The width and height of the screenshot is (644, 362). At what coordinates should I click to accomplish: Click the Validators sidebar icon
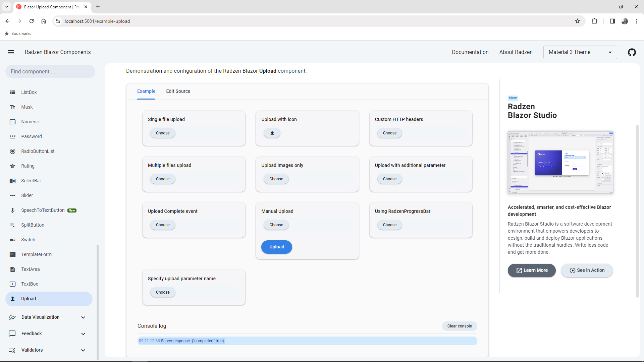[x=12, y=350]
